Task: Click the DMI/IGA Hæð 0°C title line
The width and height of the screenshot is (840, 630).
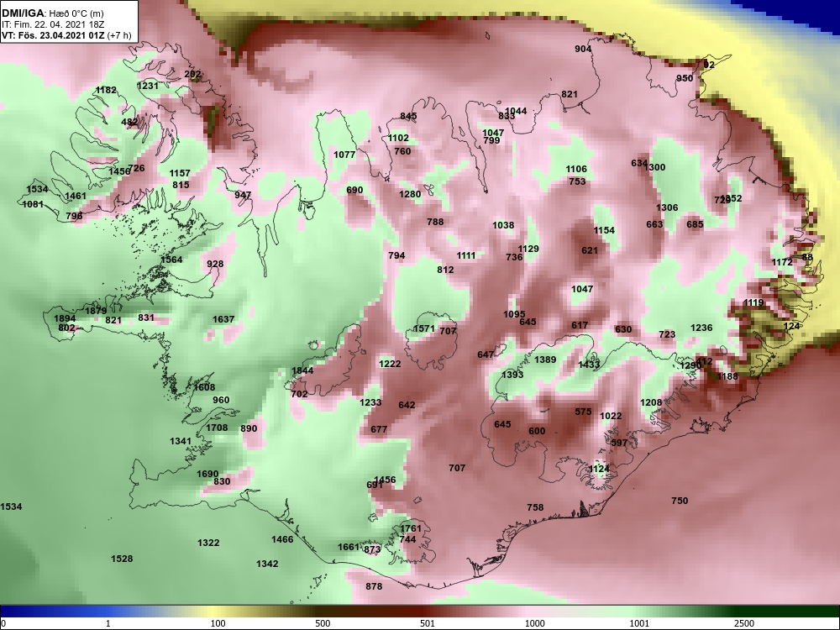Action: click(52, 13)
